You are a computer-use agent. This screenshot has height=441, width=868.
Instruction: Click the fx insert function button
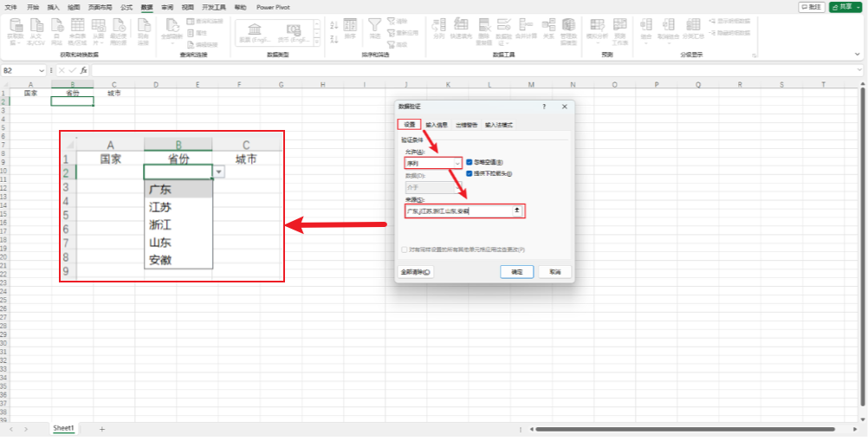click(x=84, y=71)
